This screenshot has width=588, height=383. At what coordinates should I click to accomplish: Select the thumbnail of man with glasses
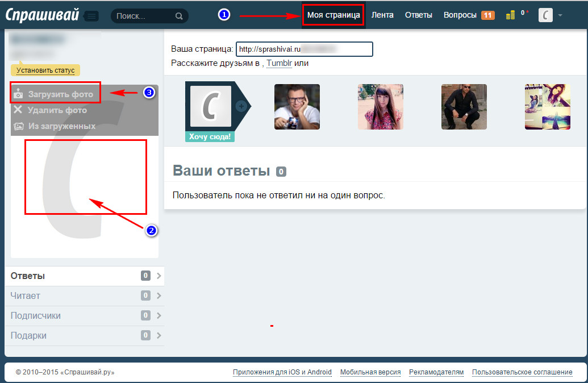pos(297,107)
